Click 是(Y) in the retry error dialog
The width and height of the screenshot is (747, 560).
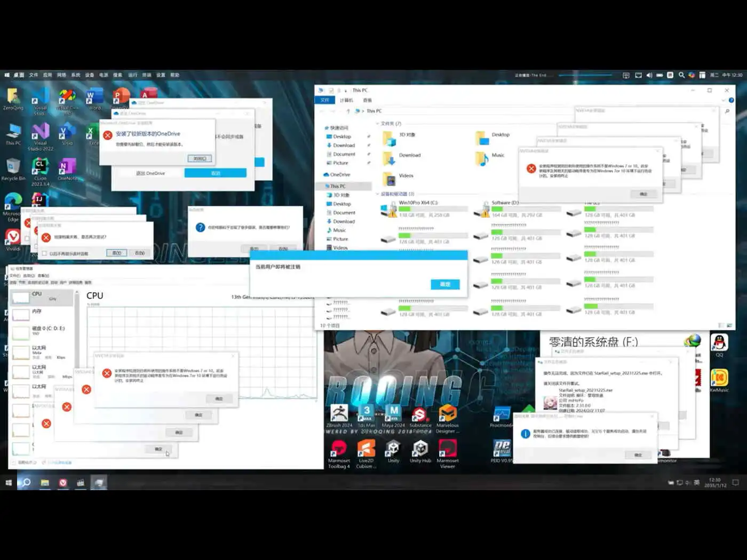click(117, 253)
